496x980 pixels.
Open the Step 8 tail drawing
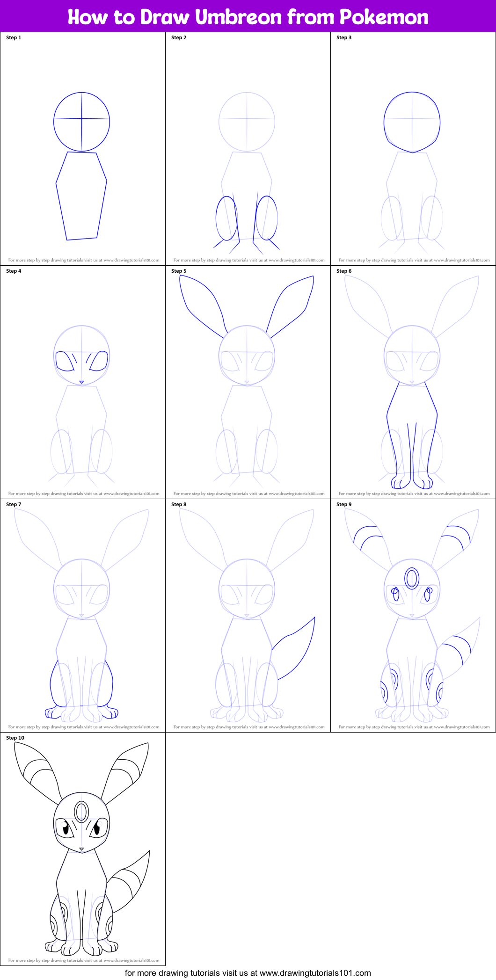click(x=248, y=616)
